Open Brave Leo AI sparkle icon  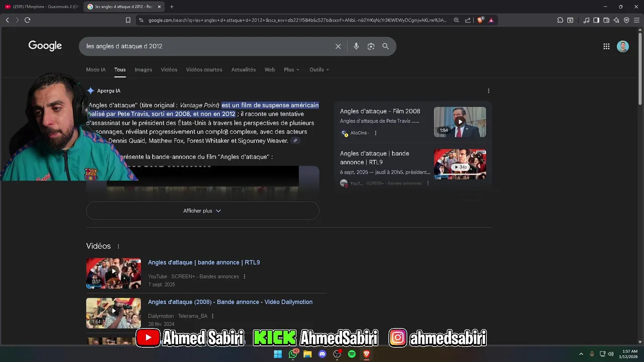click(x=616, y=20)
